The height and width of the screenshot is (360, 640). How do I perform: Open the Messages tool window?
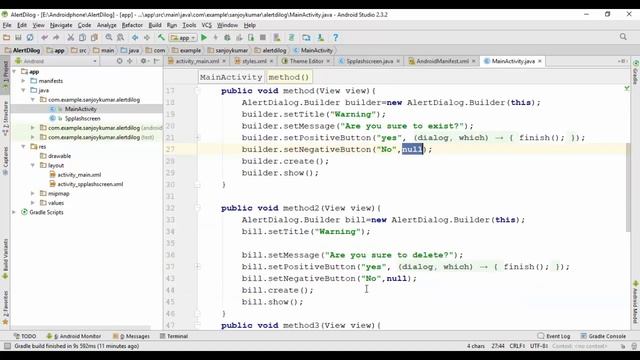click(x=131, y=336)
